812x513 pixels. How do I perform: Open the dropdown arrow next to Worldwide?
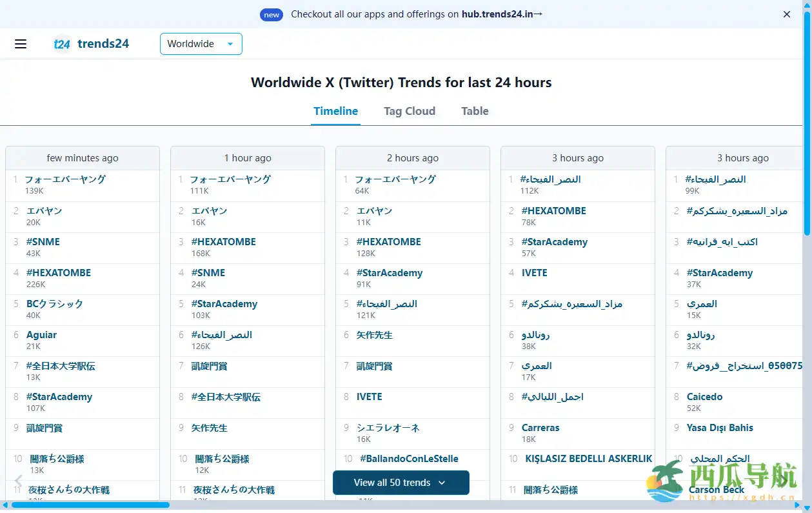click(x=230, y=44)
